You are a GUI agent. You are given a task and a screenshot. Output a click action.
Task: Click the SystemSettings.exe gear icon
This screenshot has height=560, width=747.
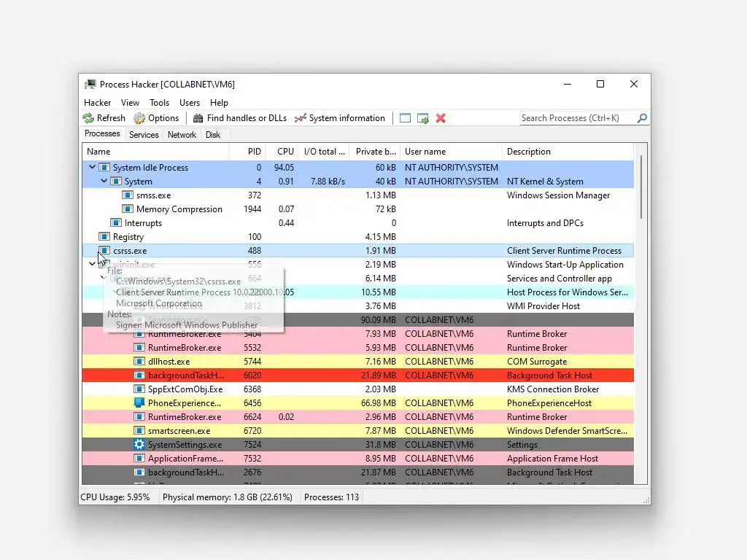139,444
